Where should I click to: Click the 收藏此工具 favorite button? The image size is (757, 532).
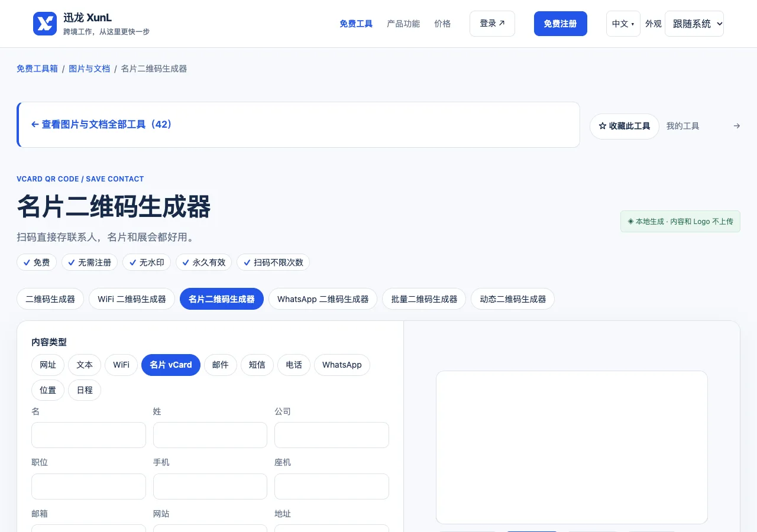625,126
